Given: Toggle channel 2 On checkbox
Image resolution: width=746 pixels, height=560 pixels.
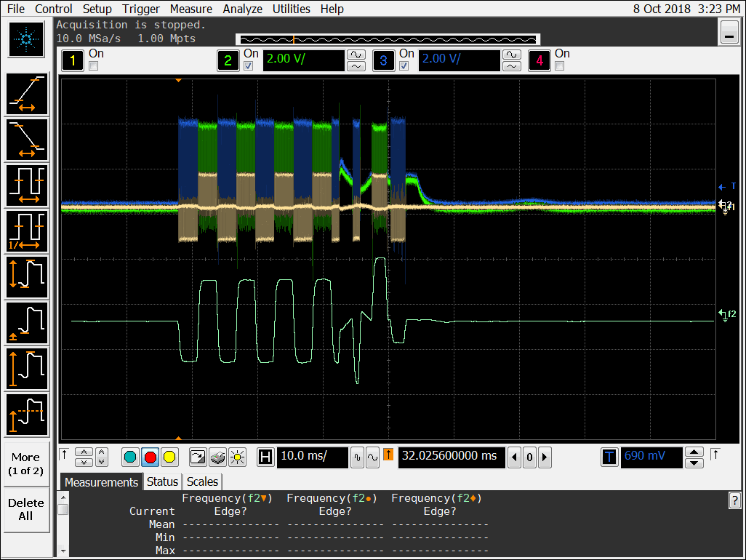Looking at the screenshot, I should (x=249, y=66).
